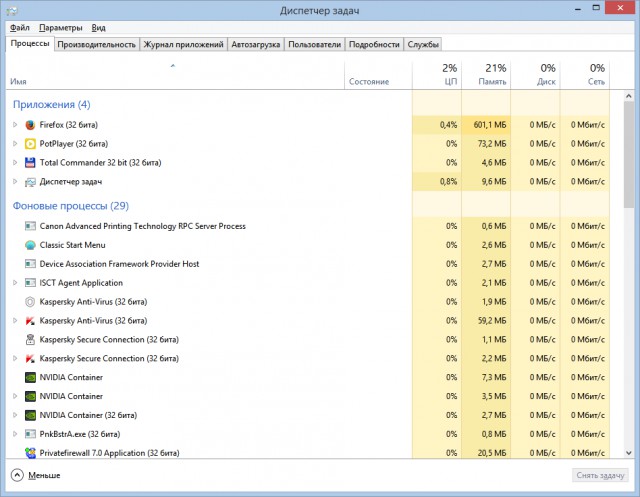Expand the PnkBstrA.exe process group
640x497 pixels.
tap(15, 434)
